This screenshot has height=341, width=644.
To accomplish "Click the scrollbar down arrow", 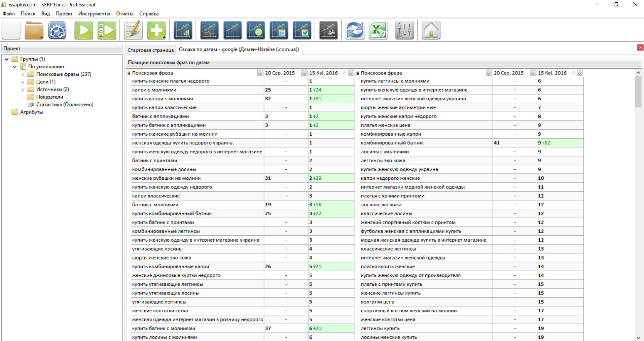I will pyautogui.click(x=638, y=338).
